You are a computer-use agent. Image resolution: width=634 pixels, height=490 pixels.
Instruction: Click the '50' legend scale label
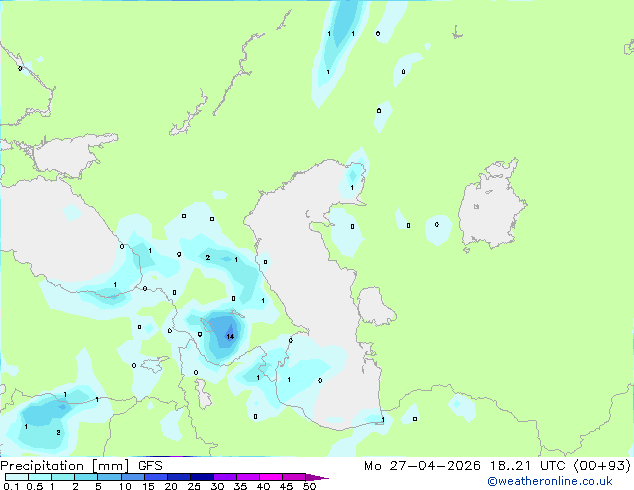[309, 486]
